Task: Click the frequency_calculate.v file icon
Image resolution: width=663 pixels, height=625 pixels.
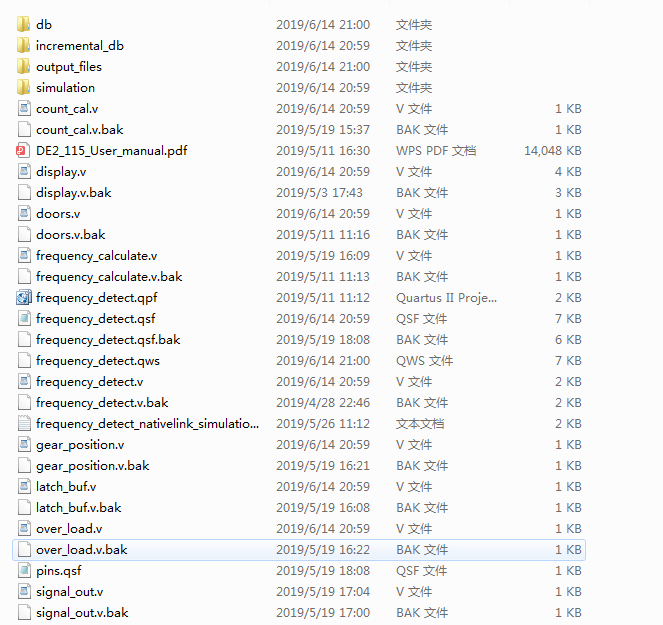Action: (x=24, y=255)
